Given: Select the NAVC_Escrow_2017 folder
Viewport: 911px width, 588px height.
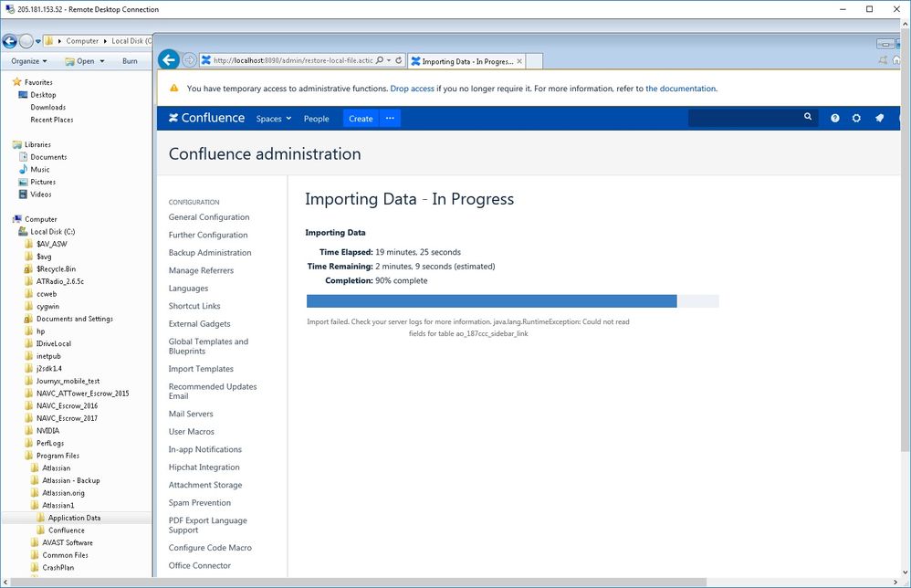Looking at the screenshot, I should point(67,418).
